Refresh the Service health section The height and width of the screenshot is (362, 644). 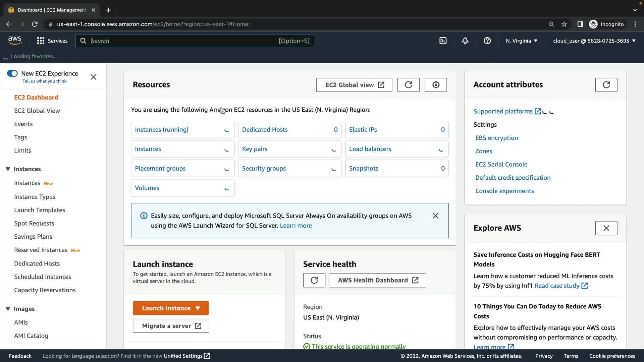tap(314, 280)
